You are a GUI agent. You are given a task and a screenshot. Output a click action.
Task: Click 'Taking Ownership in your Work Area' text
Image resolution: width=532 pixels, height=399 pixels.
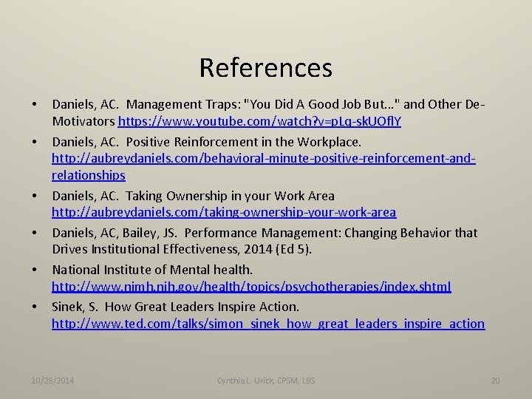tap(230, 196)
